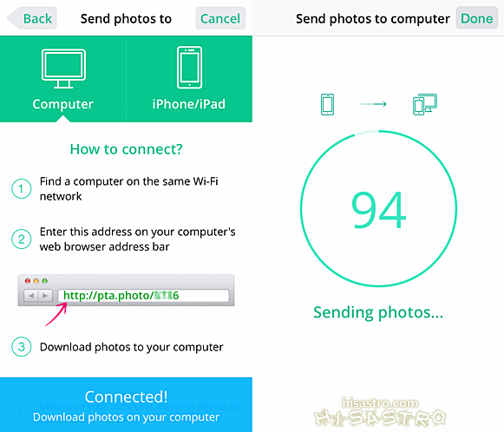Tap the Connected! blue banner
The image size is (504, 432).
126,405
